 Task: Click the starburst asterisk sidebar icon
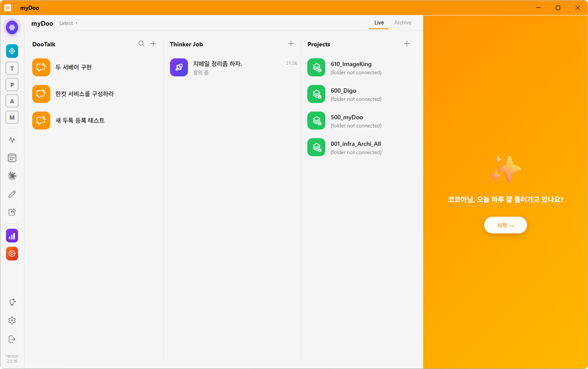[12, 176]
